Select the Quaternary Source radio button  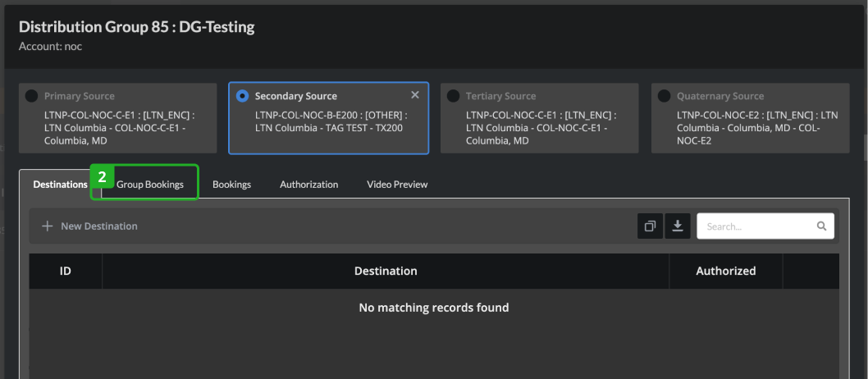pos(664,96)
